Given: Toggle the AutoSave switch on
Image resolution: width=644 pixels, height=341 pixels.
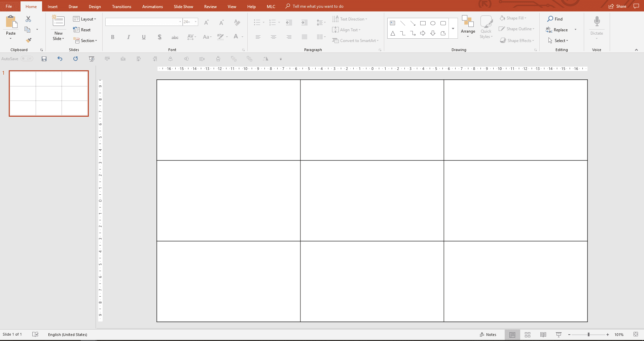Looking at the screenshot, I should tap(27, 59).
